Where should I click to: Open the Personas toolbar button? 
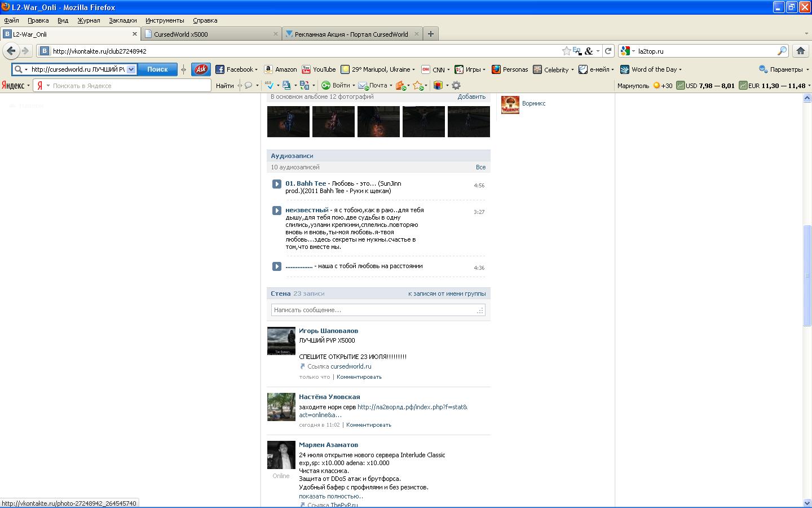pyautogui.click(x=510, y=69)
